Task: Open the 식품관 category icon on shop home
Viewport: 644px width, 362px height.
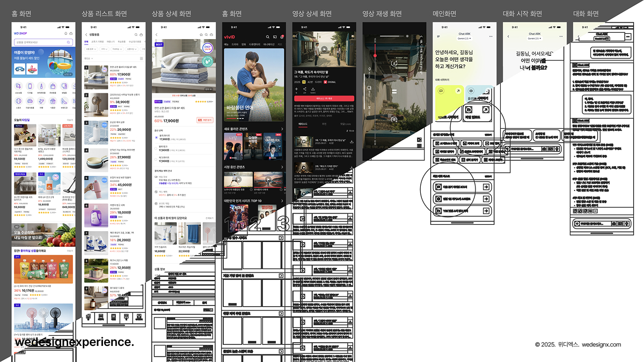Action: [x=53, y=101]
